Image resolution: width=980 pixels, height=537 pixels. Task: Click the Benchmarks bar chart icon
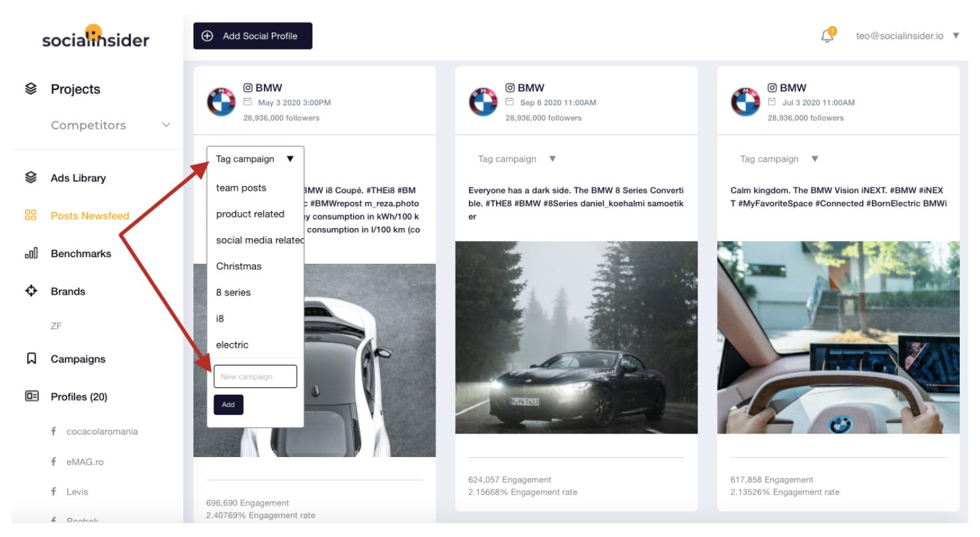click(x=31, y=253)
